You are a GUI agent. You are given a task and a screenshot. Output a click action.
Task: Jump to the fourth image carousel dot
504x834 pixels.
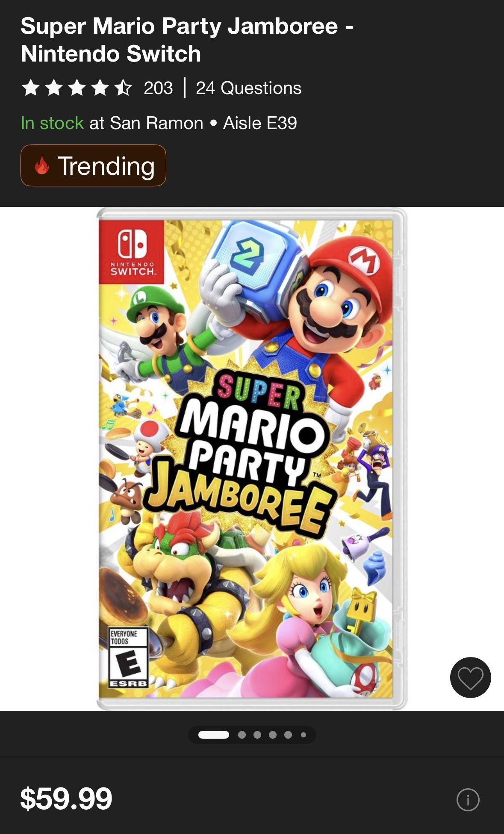point(273,735)
